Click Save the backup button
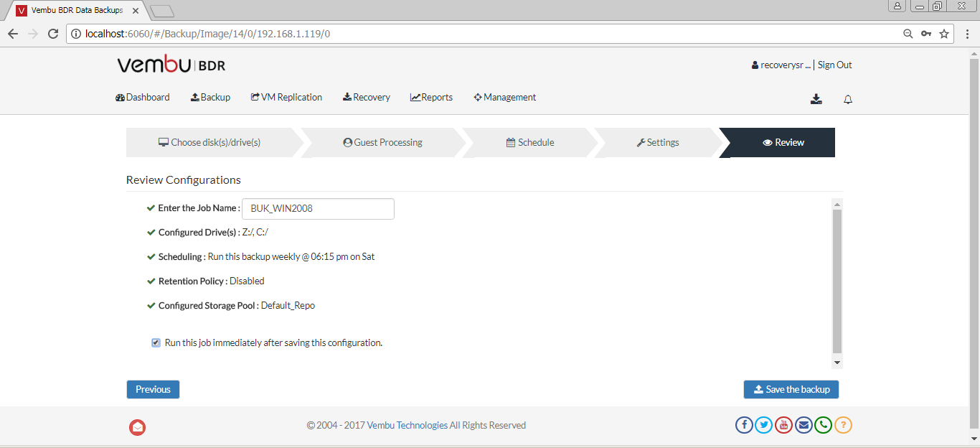Viewport: 980px width, 448px height. (791, 390)
